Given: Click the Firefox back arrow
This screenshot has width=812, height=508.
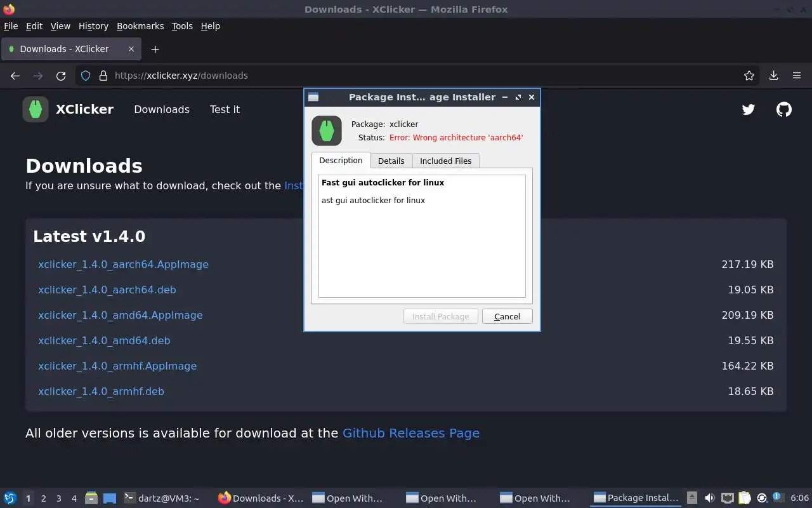Looking at the screenshot, I should (x=15, y=76).
